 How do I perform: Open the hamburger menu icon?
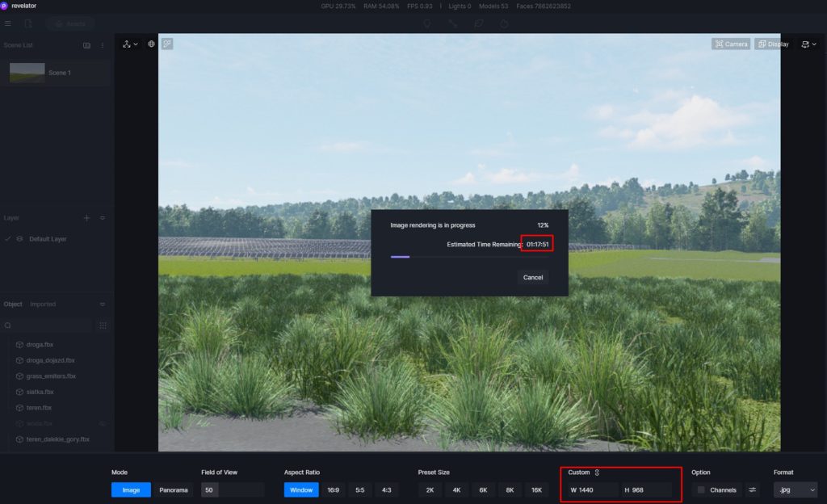[x=8, y=24]
